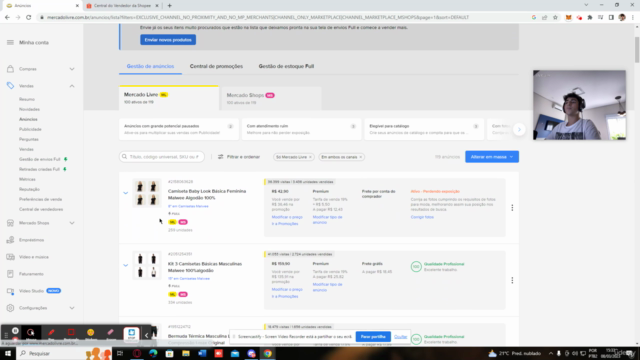Image resolution: width=640 pixels, height=360 pixels.
Task: Open Chrome side panel icon
Action: click(611, 18)
